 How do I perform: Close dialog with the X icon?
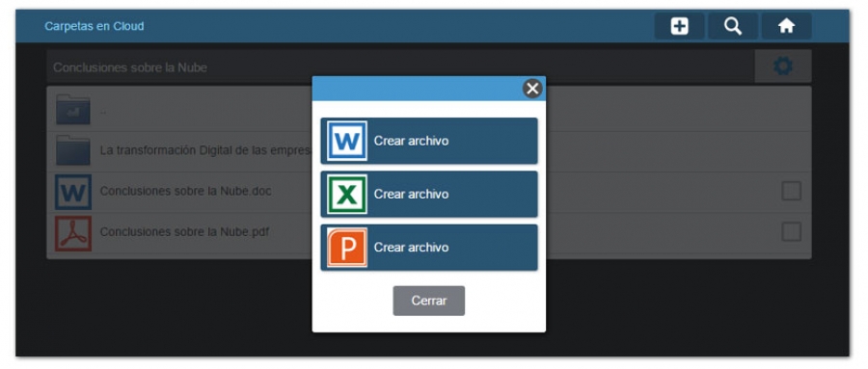click(532, 89)
